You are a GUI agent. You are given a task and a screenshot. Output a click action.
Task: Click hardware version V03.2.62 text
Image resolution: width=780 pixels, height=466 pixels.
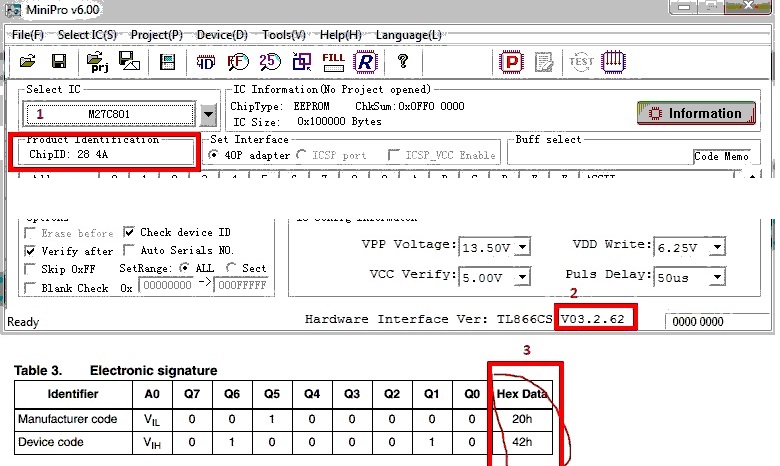592,319
